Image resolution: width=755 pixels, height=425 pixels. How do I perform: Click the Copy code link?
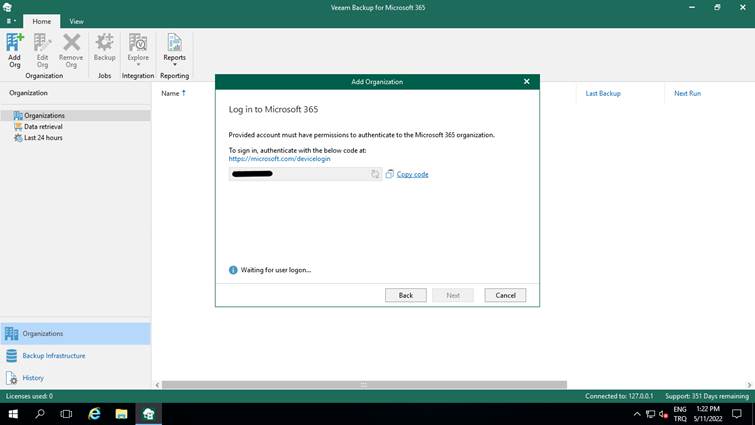click(412, 174)
